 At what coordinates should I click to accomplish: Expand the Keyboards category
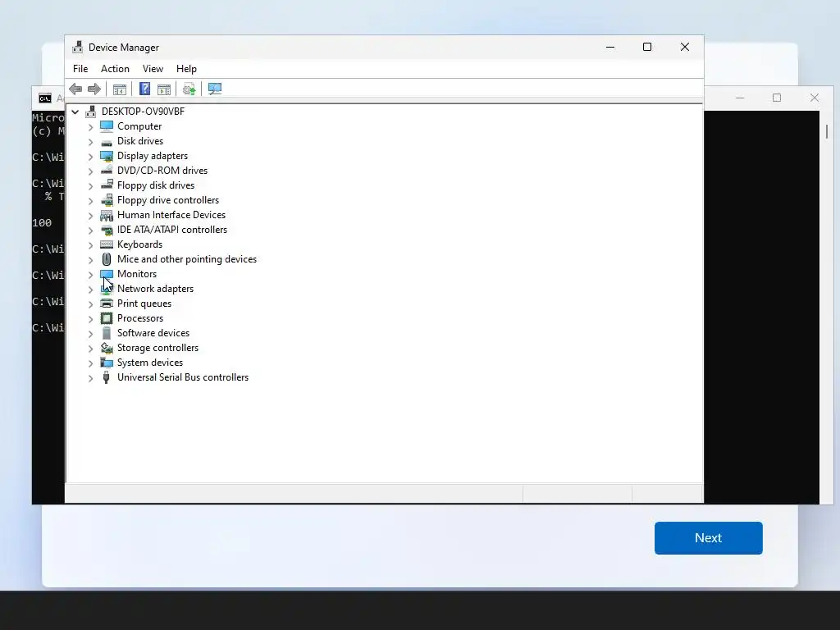coord(90,244)
